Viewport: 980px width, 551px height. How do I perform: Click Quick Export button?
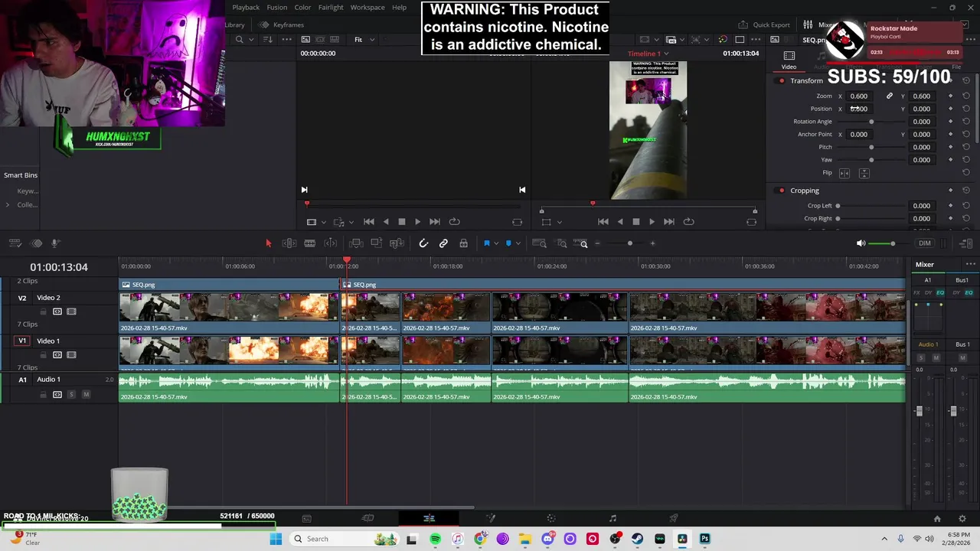point(764,24)
